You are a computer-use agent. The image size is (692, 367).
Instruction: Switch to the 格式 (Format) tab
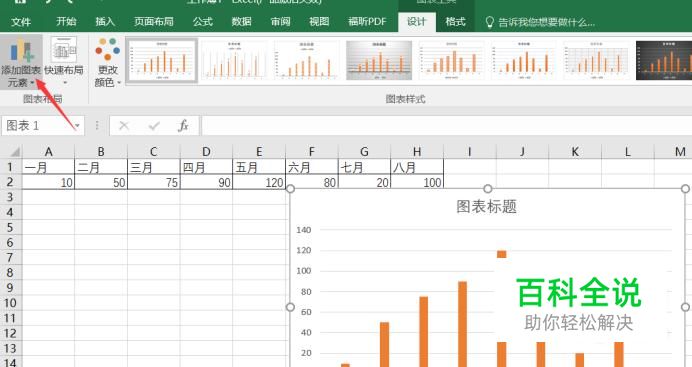[x=455, y=22]
